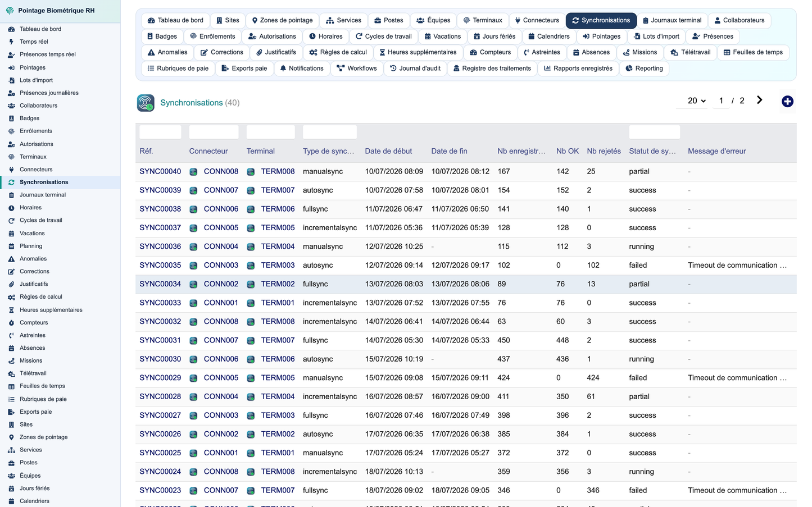
Task: Click the page number field showing 1
Action: [x=721, y=101]
